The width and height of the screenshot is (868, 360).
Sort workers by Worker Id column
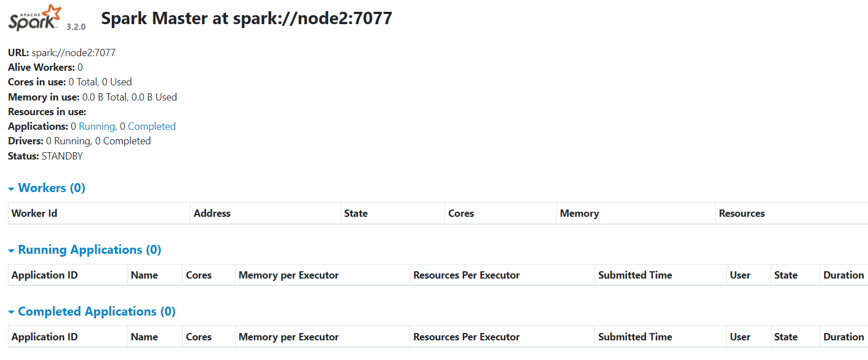click(x=34, y=213)
